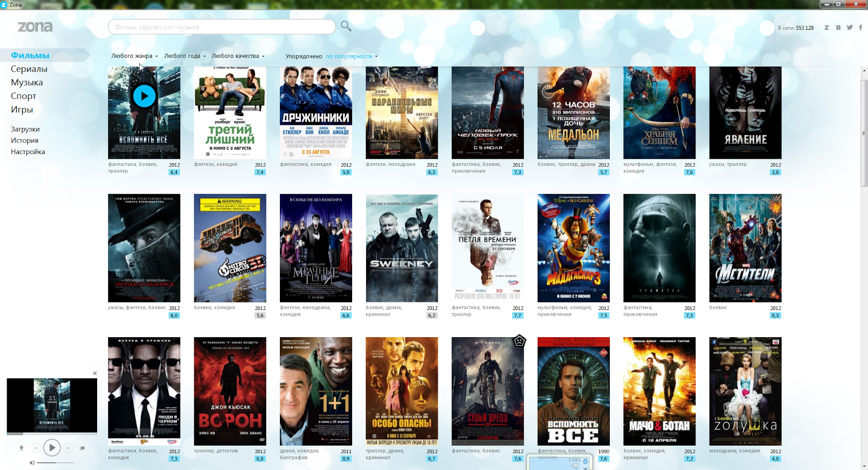Image resolution: width=868 pixels, height=470 pixels.
Task: Switch to the Музыка section
Action: [27, 82]
